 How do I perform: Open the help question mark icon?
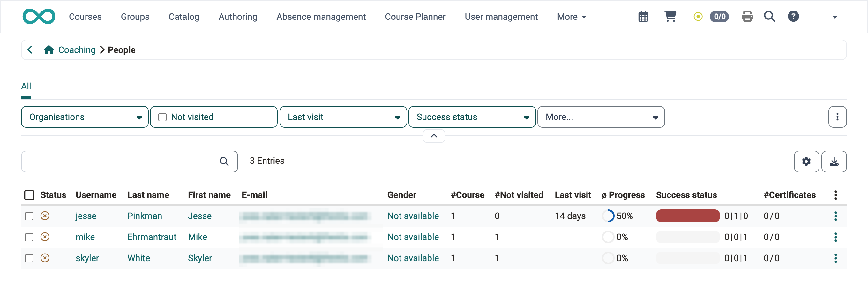pos(793,17)
